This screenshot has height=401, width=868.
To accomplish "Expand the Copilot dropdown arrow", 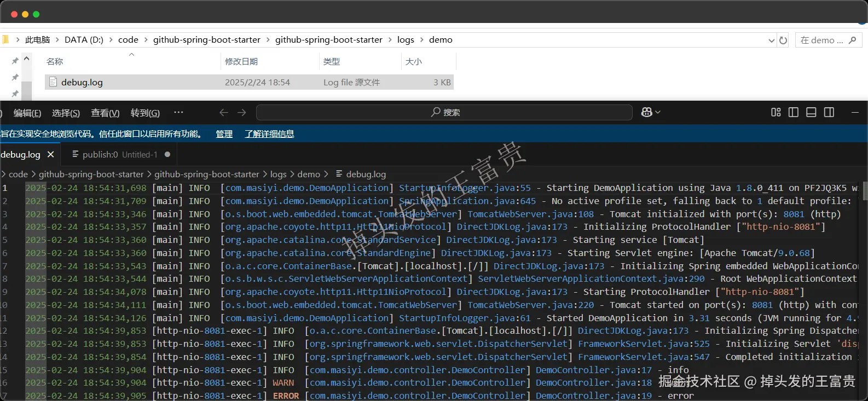I will click(x=658, y=112).
